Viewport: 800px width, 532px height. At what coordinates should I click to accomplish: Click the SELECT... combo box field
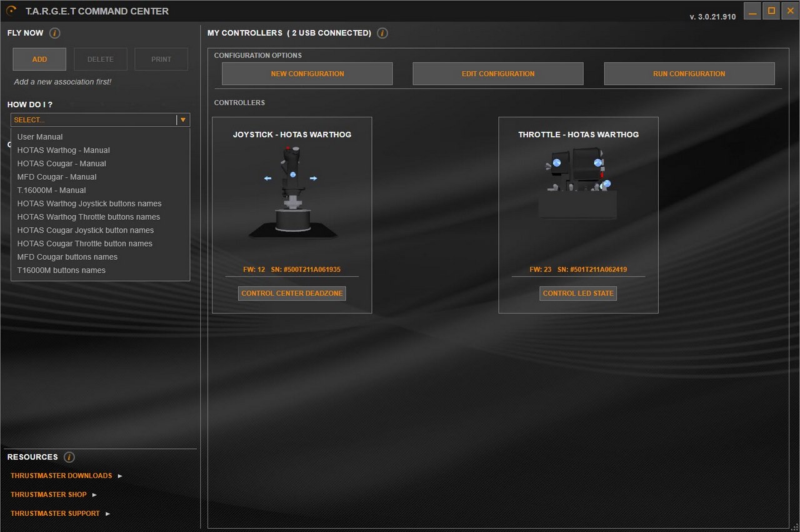coord(100,120)
